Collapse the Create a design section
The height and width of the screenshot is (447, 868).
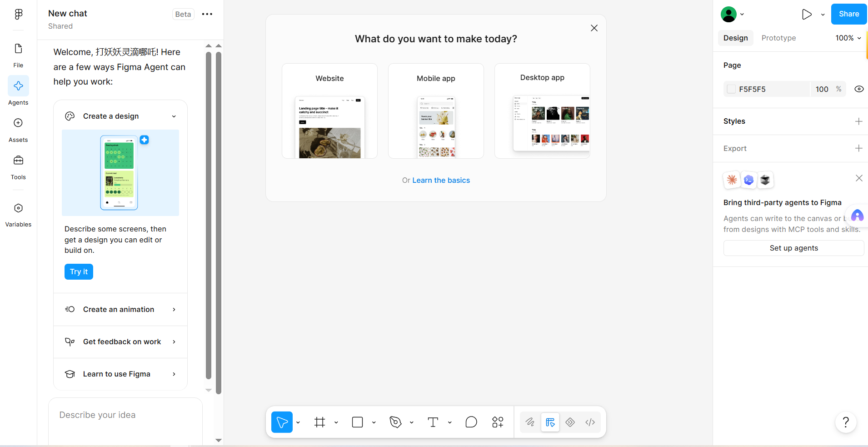coord(174,116)
